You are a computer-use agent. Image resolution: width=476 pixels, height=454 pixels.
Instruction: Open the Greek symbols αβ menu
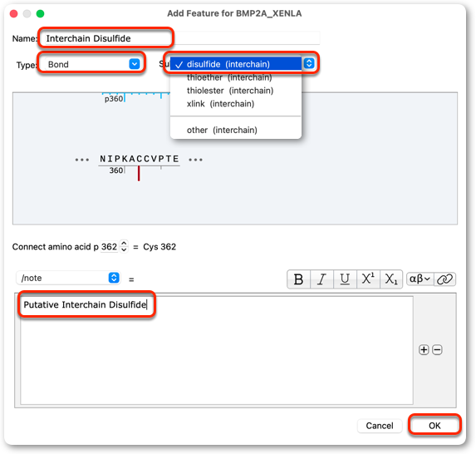click(420, 279)
